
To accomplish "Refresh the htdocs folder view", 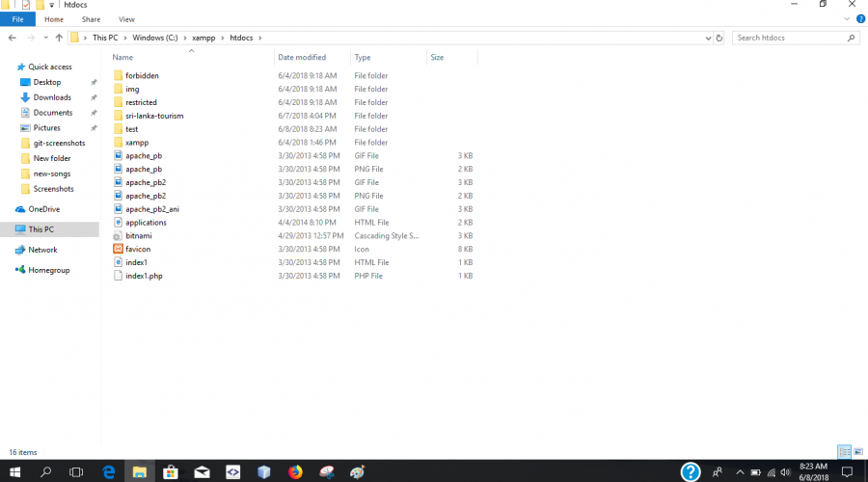I will (x=719, y=38).
